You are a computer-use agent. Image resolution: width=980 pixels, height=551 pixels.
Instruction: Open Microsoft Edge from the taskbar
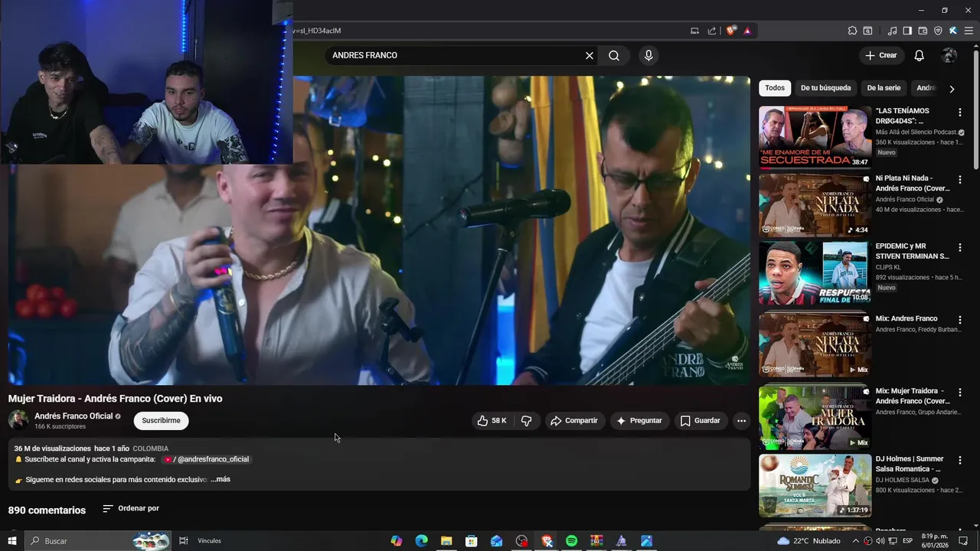click(421, 541)
